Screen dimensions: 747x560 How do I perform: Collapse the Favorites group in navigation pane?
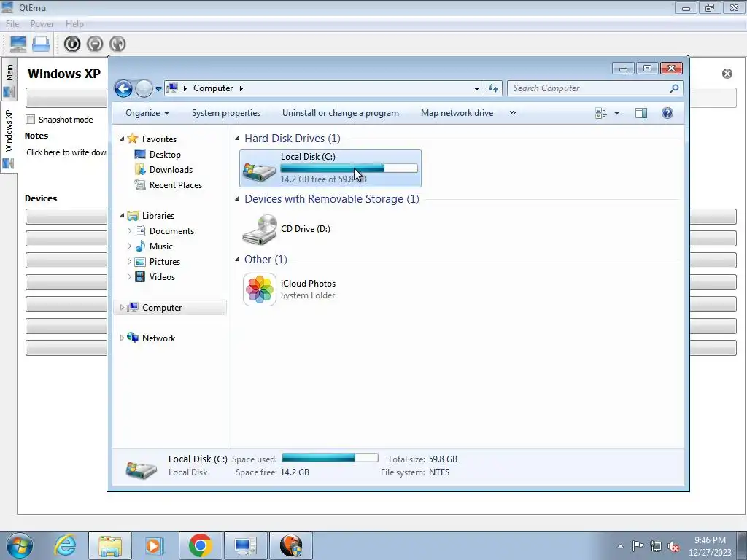122,139
